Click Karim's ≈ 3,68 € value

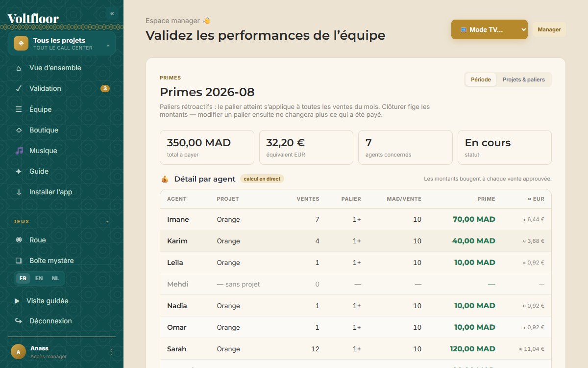click(533, 241)
